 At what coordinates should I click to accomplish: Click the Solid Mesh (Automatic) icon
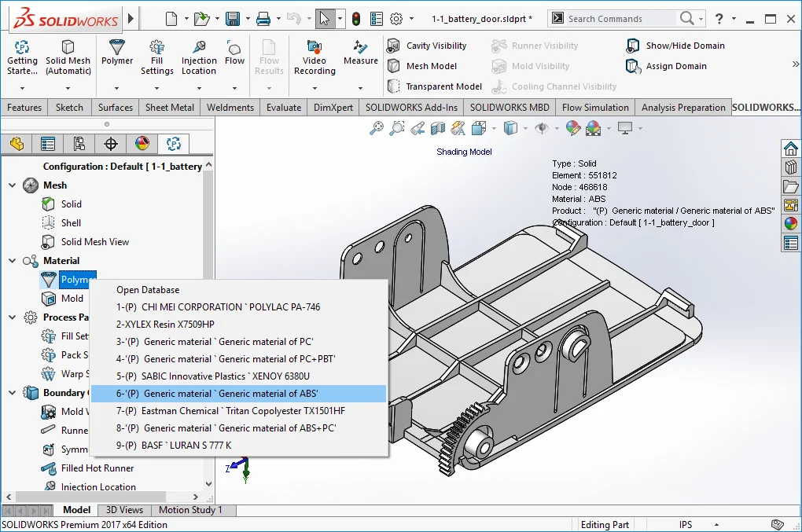68,47
